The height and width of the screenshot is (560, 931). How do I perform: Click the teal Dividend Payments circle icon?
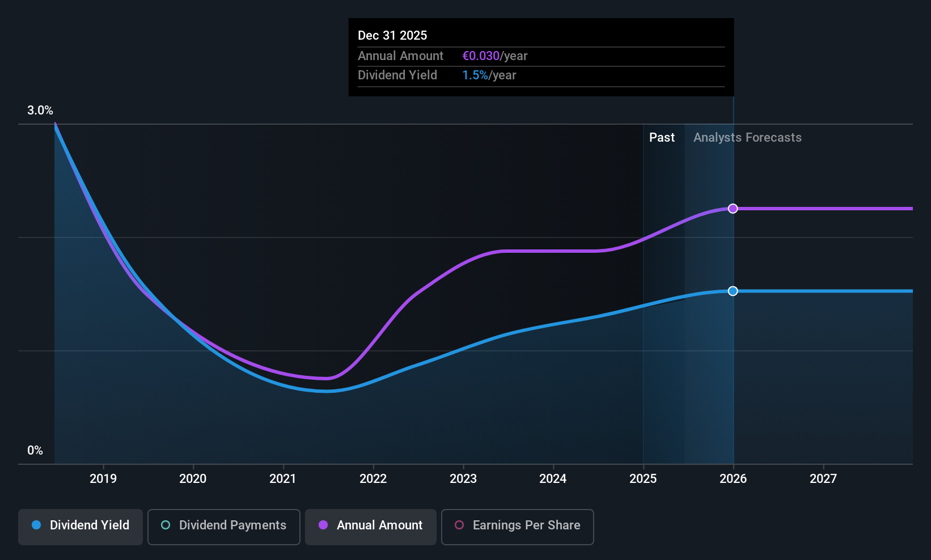[x=166, y=525]
